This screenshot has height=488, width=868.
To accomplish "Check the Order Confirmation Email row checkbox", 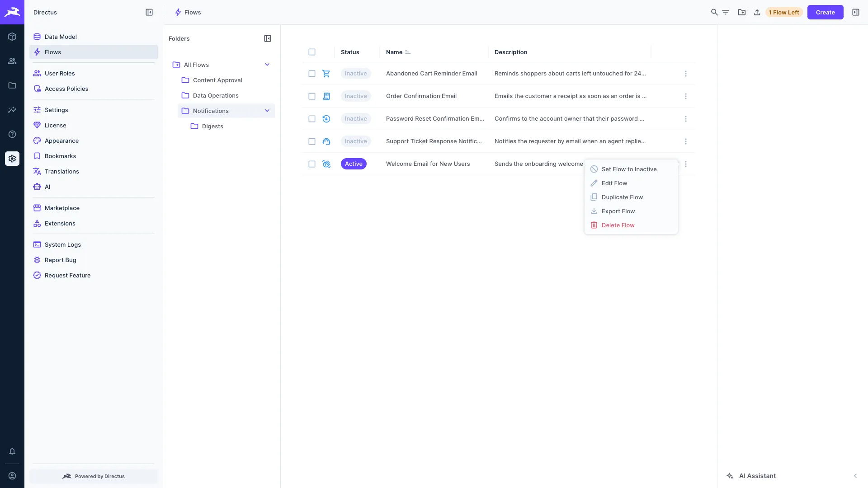I will click(x=312, y=96).
